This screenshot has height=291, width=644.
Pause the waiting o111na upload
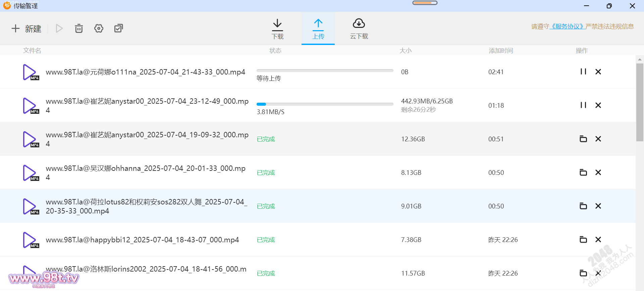tap(583, 71)
